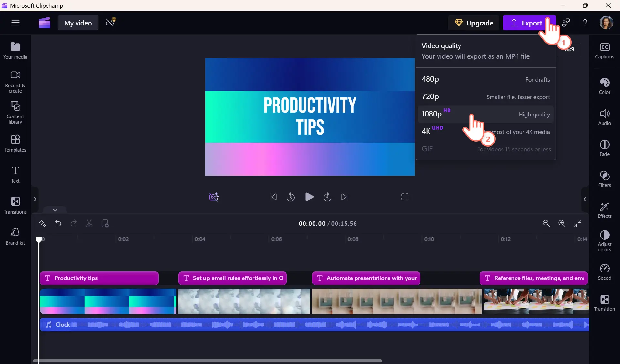Expand the left sidebar panel arrow
This screenshot has width=620, height=364.
[x=35, y=199]
